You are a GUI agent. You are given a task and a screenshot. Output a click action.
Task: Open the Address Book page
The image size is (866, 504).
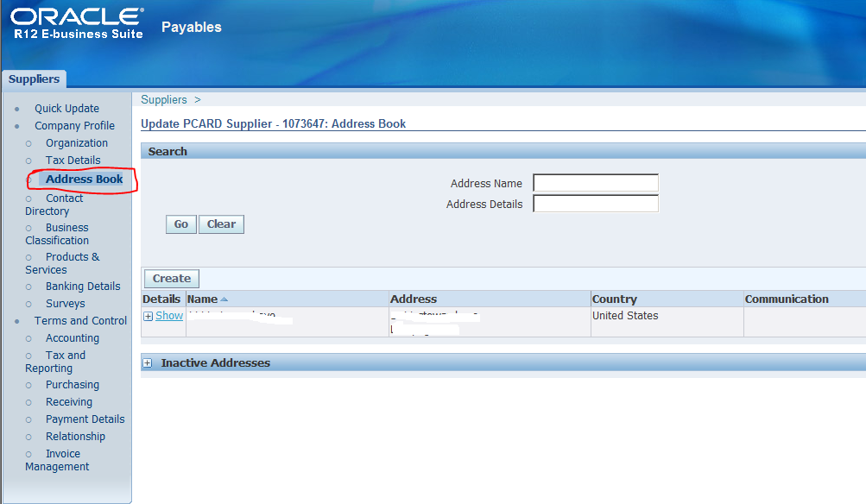click(83, 180)
